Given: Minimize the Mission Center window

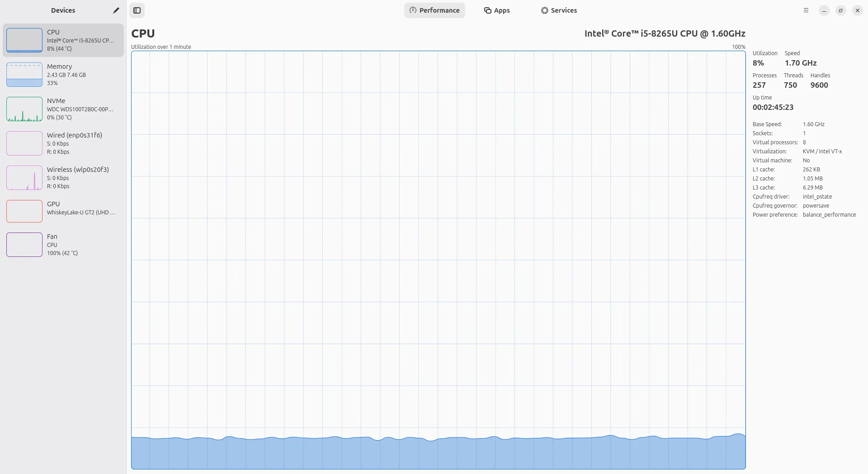Looking at the screenshot, I should [824, 10].
